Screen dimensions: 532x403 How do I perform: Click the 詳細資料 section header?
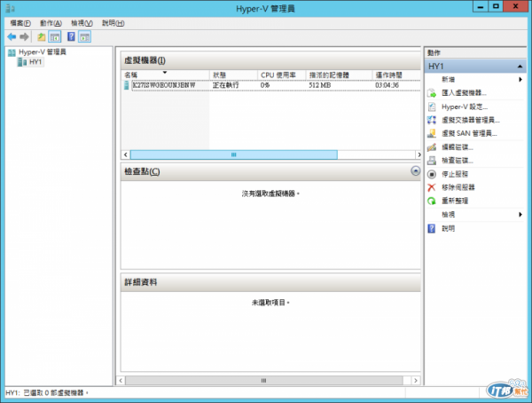pyautogui.click(x=270, y=282)
